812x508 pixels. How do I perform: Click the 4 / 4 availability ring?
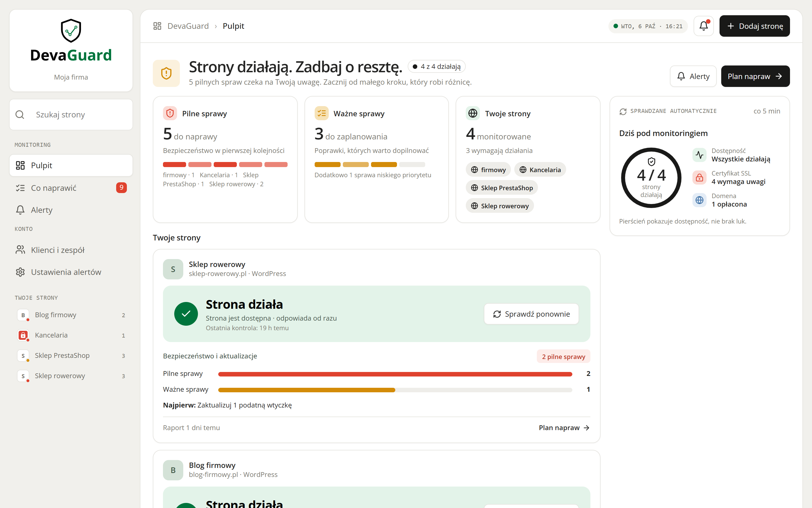(x=651, y=178)
